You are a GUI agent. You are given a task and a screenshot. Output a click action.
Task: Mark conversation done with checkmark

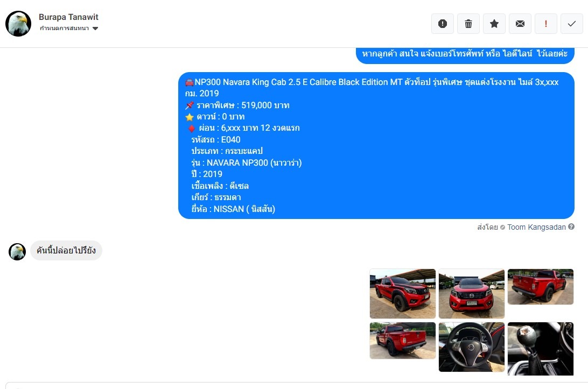tap(571, 24)
